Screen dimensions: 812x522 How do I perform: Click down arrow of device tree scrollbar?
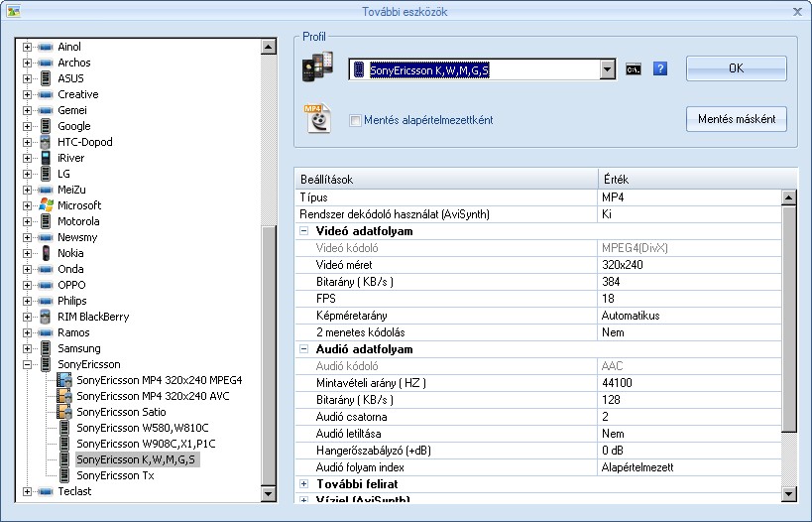point(269,493)
